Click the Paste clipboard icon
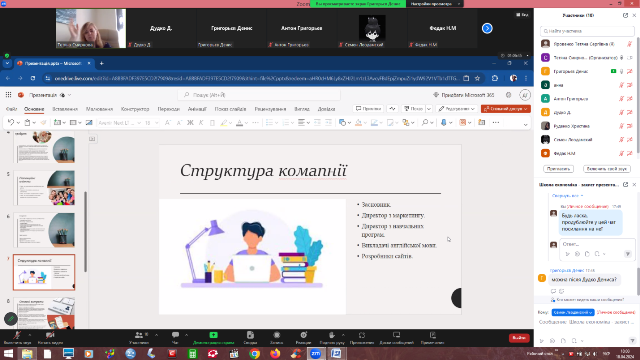 click(27, 122)
